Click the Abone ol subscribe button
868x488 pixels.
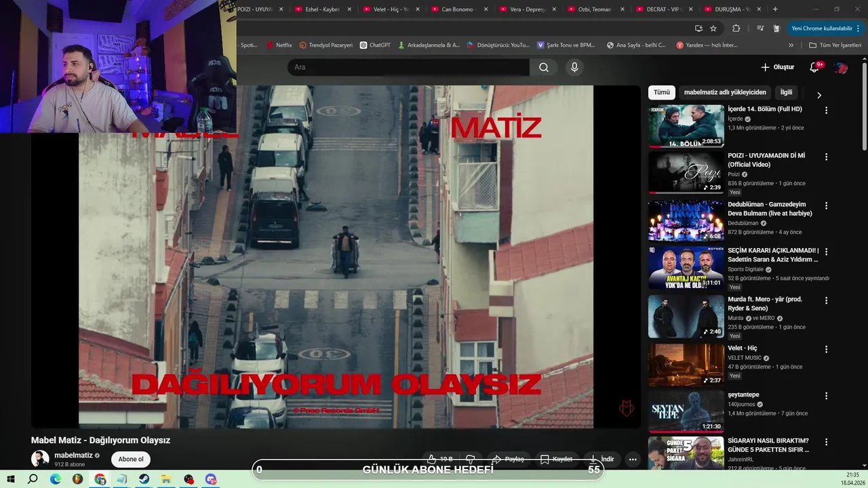coord(131,459)
